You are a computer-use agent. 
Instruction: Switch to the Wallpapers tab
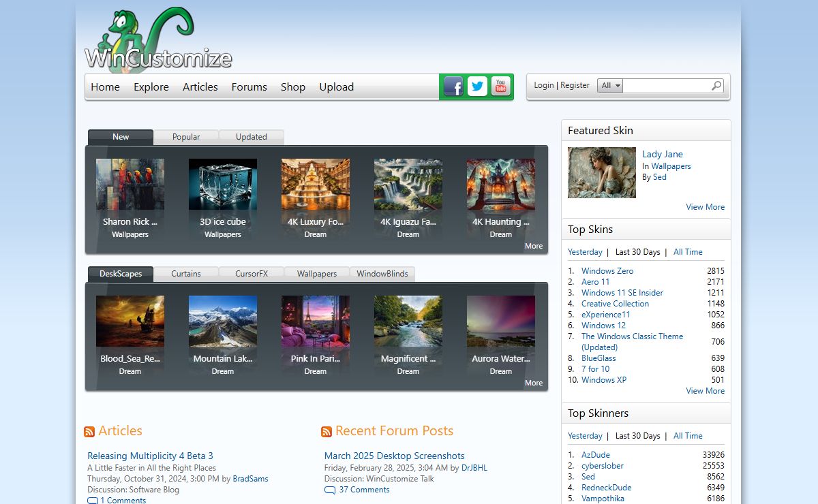(317, 274)
